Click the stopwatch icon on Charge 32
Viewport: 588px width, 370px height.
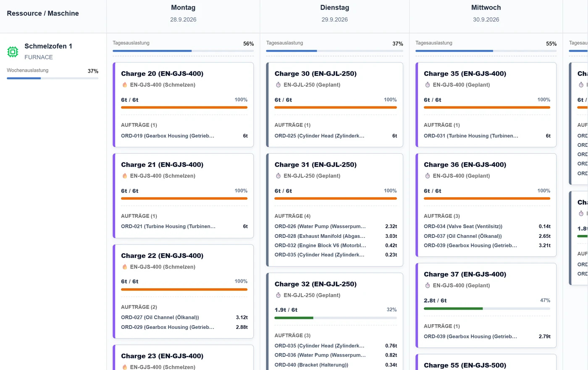tap(278, 295)
